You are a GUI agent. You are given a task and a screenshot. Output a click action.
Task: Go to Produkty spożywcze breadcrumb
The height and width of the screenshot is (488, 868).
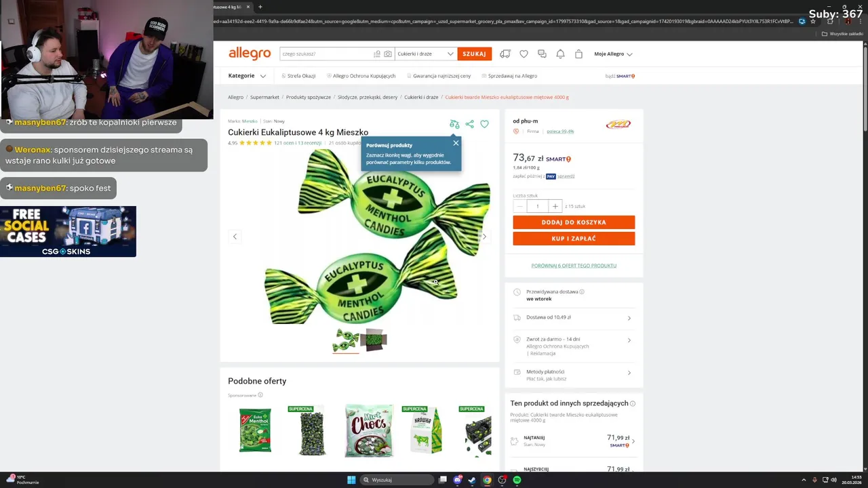pos(309,97)
